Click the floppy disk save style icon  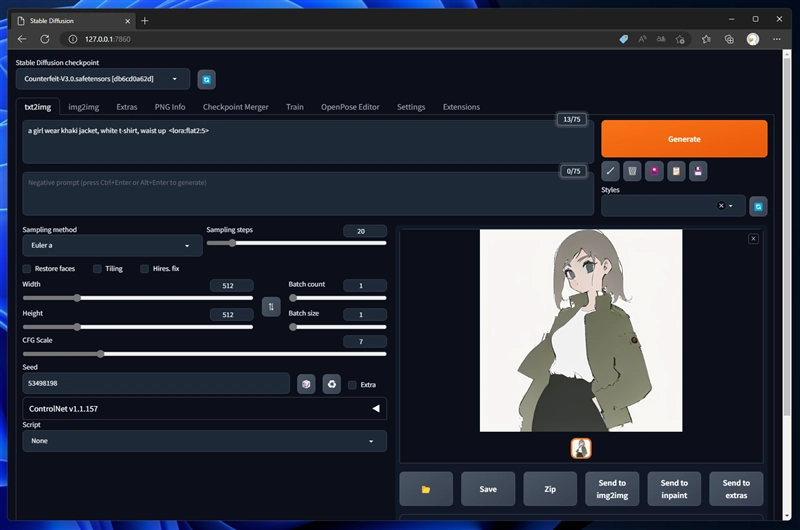[x=698, y=171]
